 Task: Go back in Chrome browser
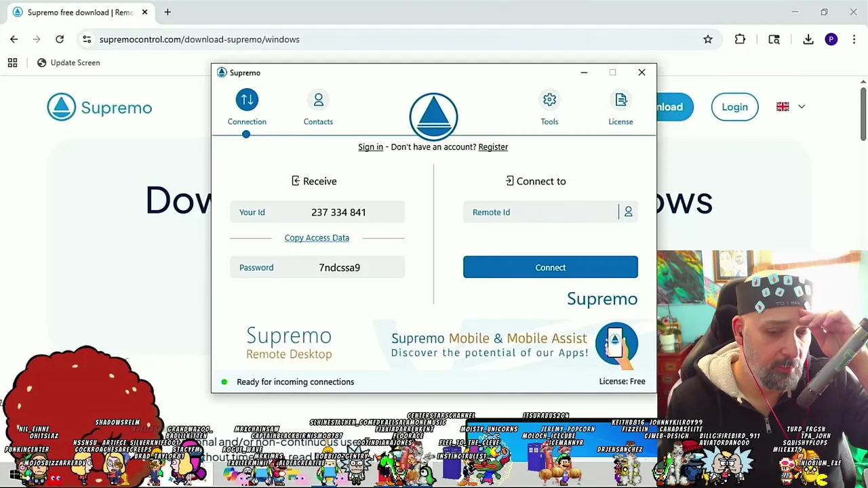14,39
